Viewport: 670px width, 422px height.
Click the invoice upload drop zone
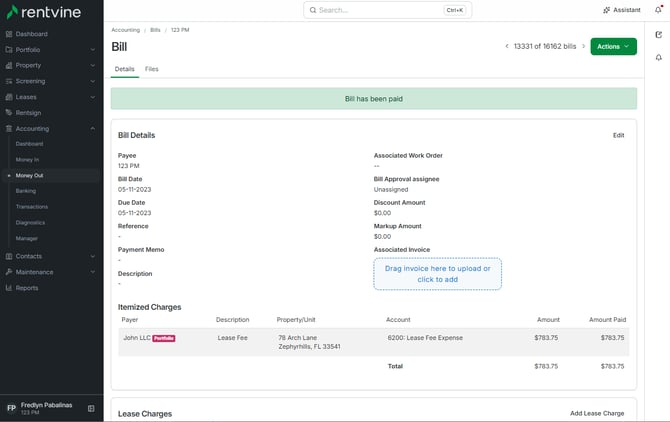coord(438,274)
